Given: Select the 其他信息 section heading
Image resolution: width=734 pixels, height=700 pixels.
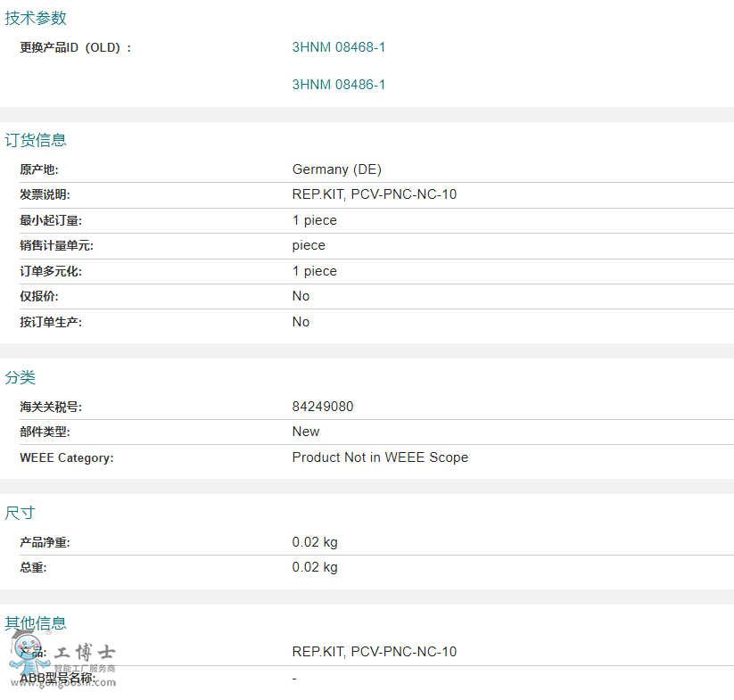Looking at the screenshot, I should pos(36,623).
